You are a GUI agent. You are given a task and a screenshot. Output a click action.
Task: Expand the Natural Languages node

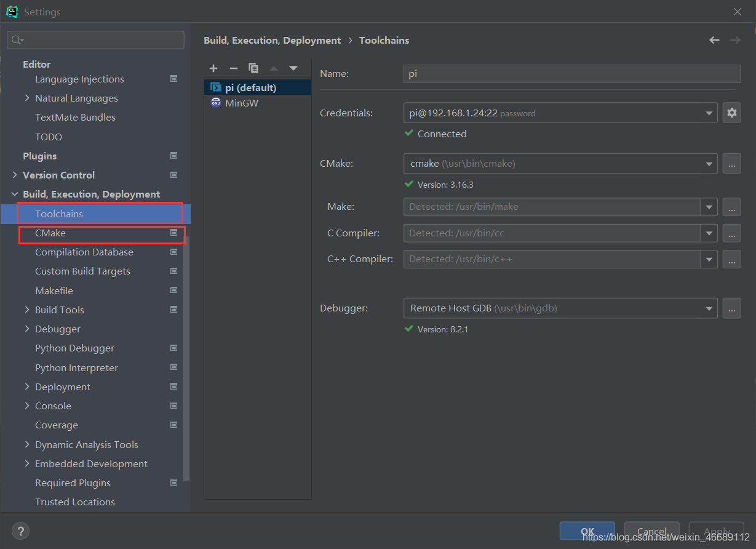27,98
